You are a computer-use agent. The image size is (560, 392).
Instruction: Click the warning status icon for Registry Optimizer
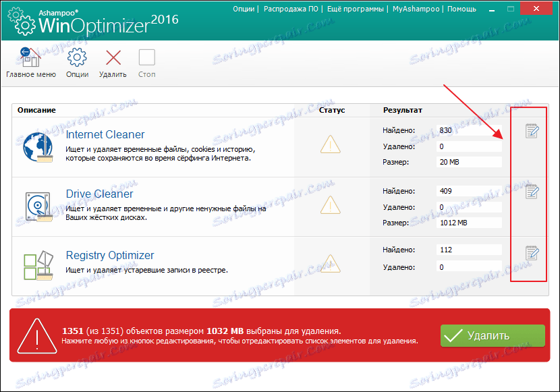[331, 264]
